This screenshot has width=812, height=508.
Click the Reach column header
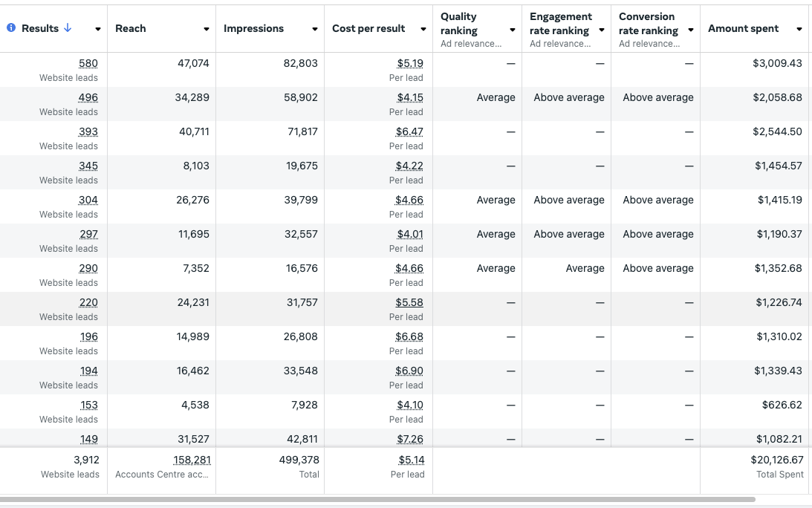pyautogui.click(x=131, y=28)
